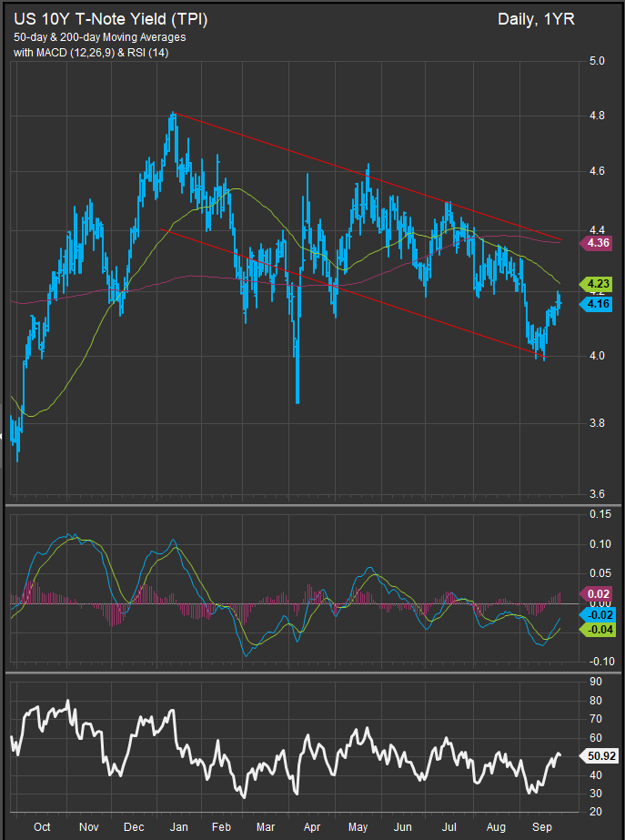Select the pink 4.36 moving average tag
Viewport: 625px width, 840px height.
599,243
